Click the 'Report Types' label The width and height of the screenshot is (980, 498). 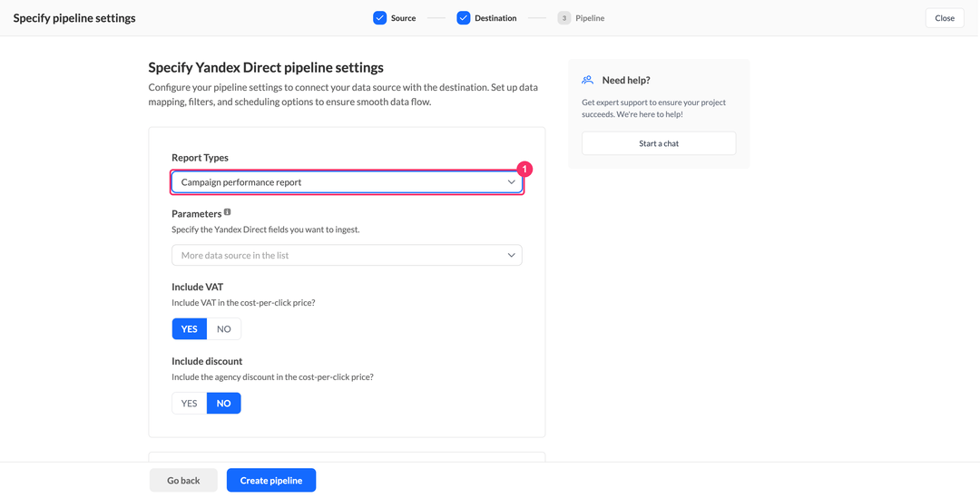200,158
